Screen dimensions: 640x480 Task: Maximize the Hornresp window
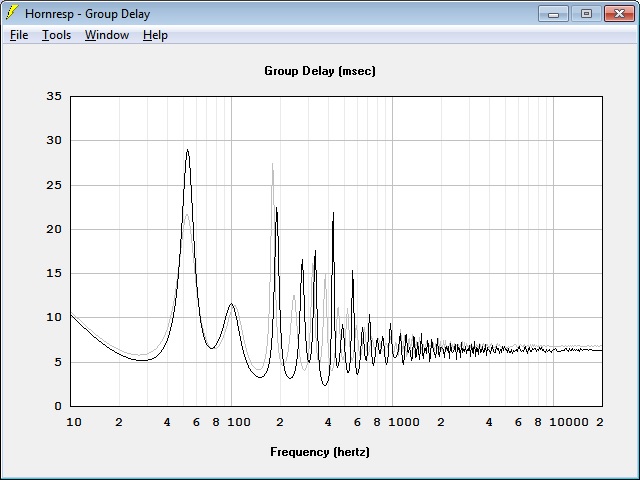click(x=586, y=13)
